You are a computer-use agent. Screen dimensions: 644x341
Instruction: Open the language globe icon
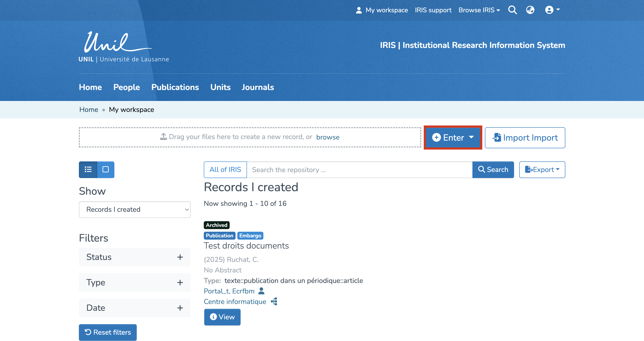[530, 10]
